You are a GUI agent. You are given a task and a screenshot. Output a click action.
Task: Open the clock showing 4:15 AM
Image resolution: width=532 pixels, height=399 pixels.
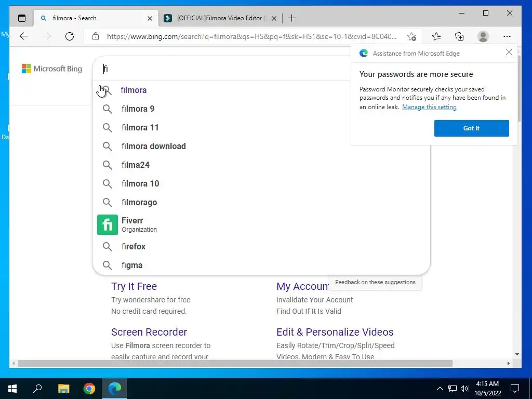(x=487, y=389)
